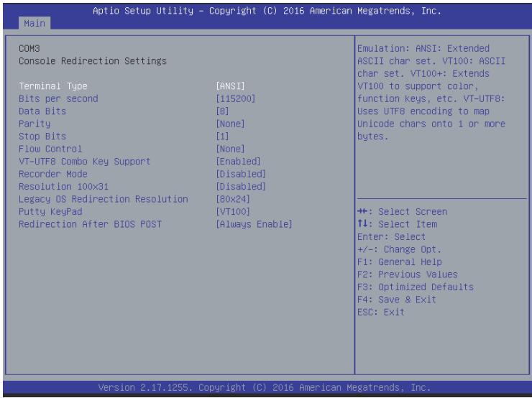Click the Select Screen arrows icon
Screen dimensions: 532x398
click(x=362, y=211)
